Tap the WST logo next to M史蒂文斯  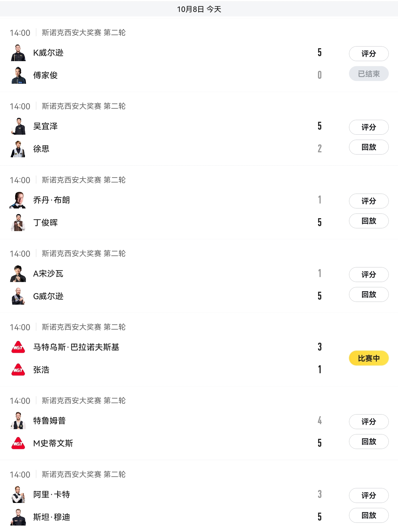tap(18, 443)
